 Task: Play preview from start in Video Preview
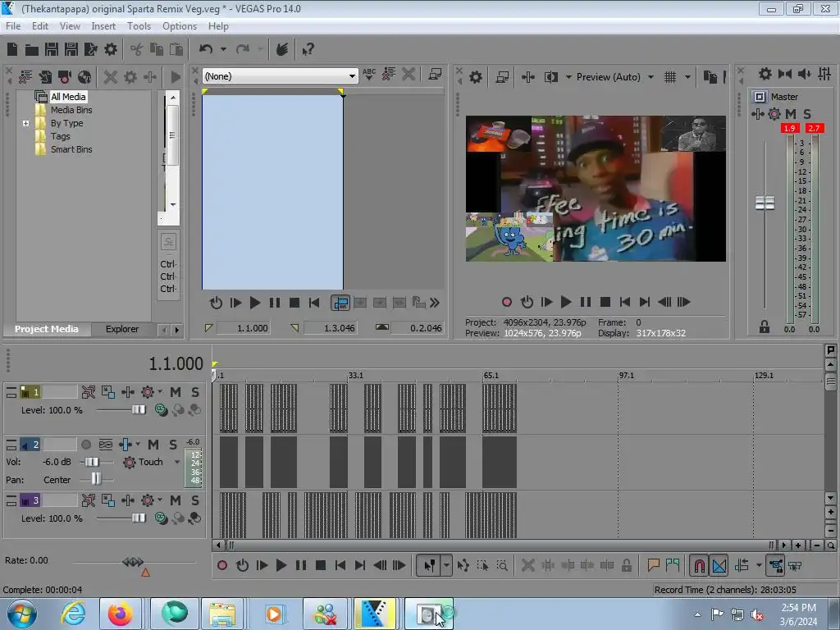coord(546,302)
